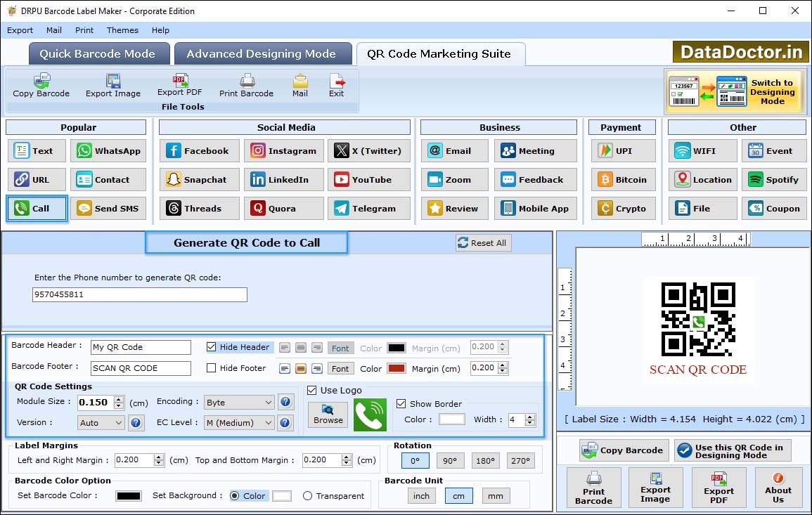812x515 pixels.
Task: Uncheck the Hide Header checkbox
Action: 212,347
